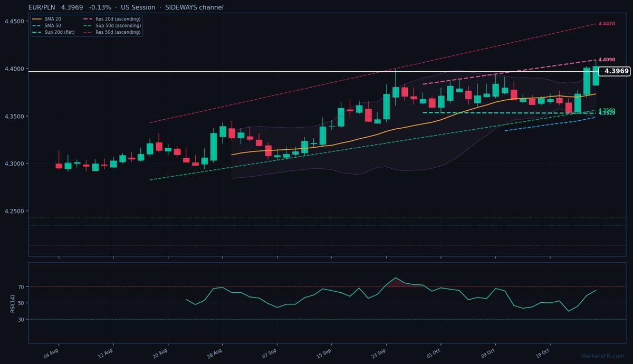633x364 pixels.
Task: Click the 4.4000 price axis label
Action: click(x=14, y=69)
